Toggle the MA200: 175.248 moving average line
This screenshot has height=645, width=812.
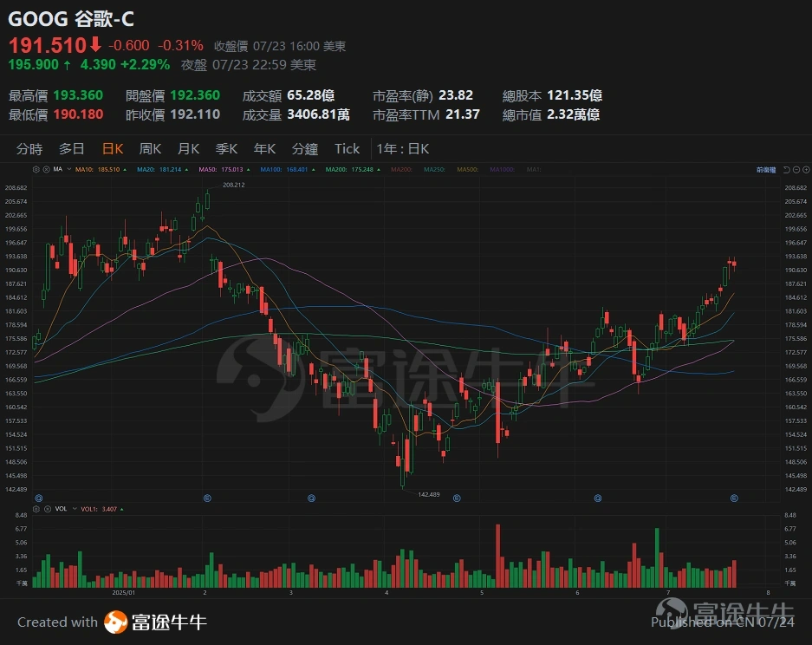[353, 169]
